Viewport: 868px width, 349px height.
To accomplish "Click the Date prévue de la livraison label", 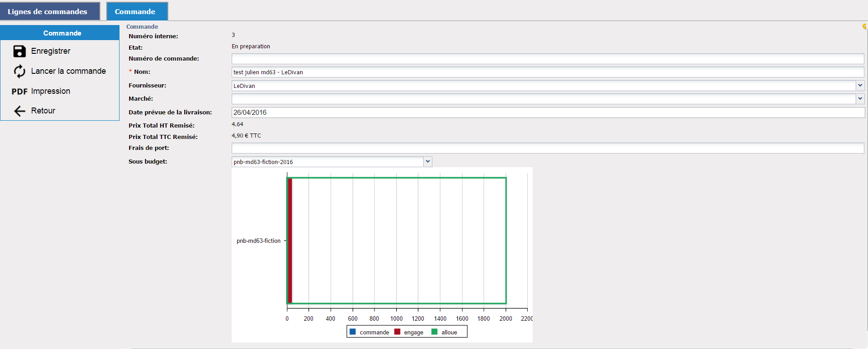I will [170, 112].
